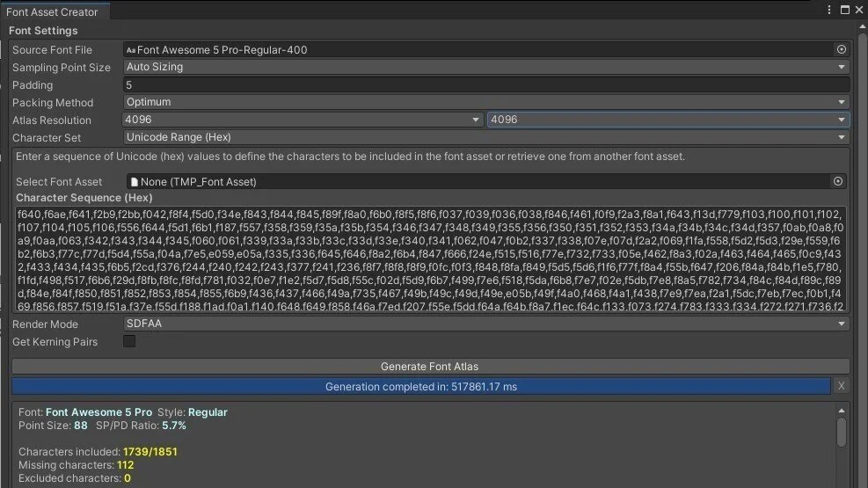Open the Source Font File object picker
This screenshot has width=868, height=488.
click(841, 49)
